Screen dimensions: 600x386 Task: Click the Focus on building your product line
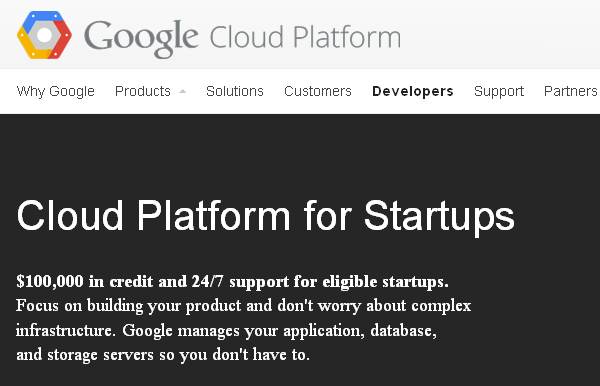point(243,306)
